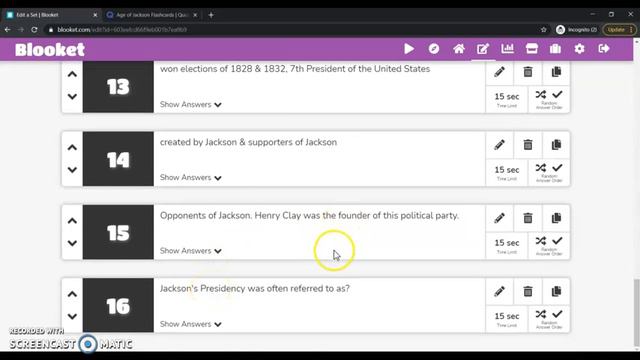Expand Show Answers for question 16

pyautogui.click(x=191, y=324)
